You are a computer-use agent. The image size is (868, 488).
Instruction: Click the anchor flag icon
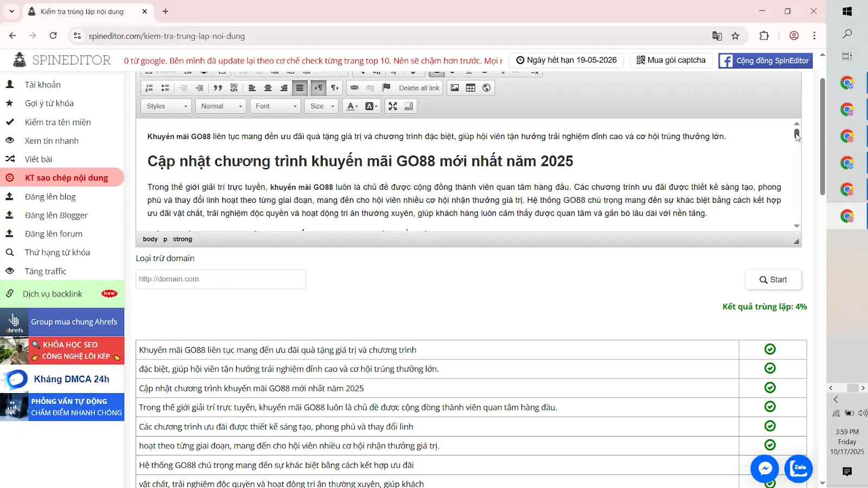386,88
